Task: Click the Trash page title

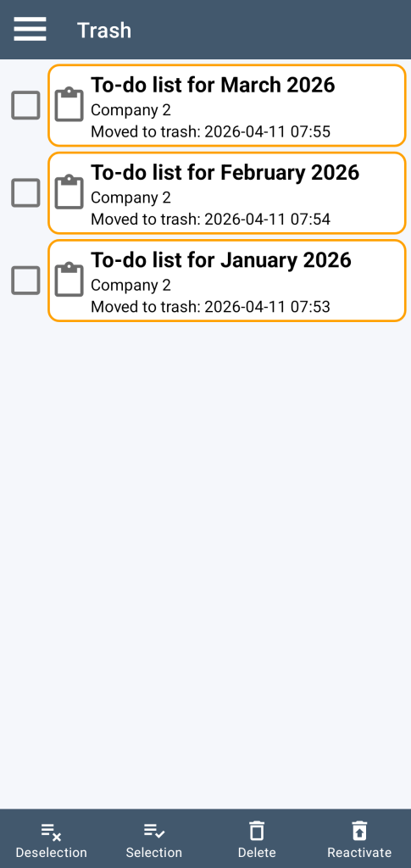Action: coord(104,30)
